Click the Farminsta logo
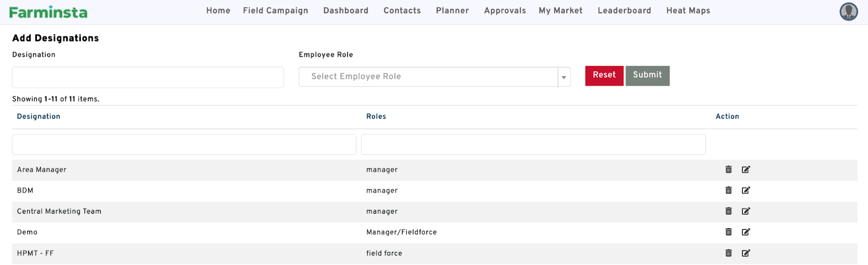Image resolution: width=868 pixels, height=265 pixels. pyautogui.click(x=48, y=12)
